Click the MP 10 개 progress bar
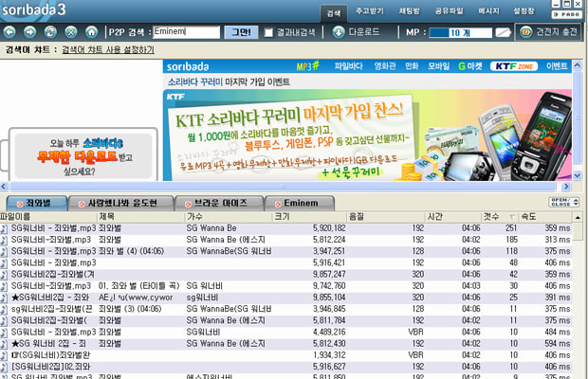Viewport: 588px width, 379px height. click(461, 32)
